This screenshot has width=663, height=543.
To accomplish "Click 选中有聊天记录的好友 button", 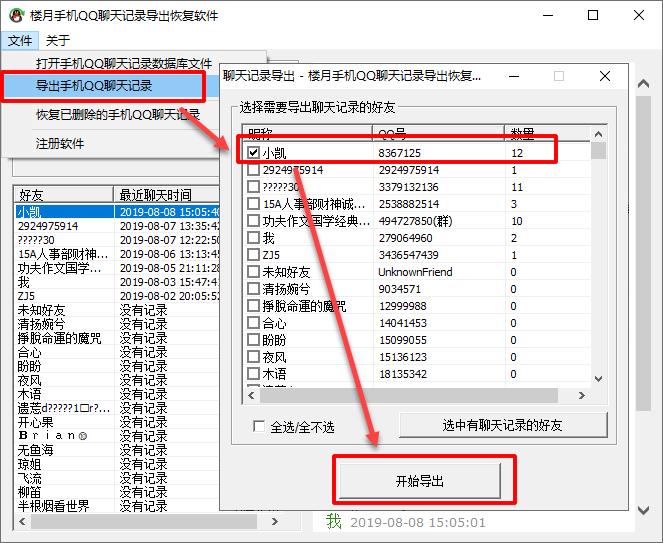I will [503, 425].
